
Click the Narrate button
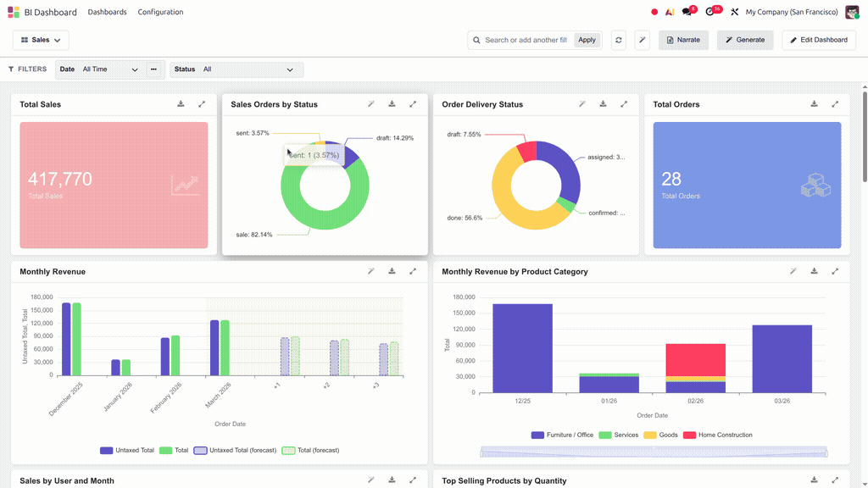(683, 40)
